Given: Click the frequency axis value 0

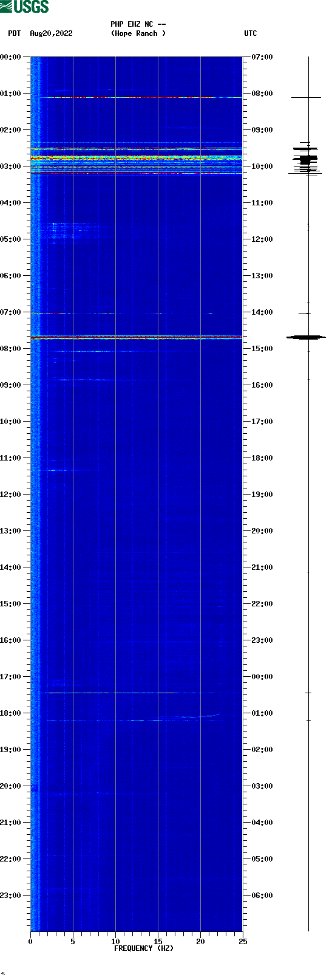Looking at the screenshot, I should 30,942.
